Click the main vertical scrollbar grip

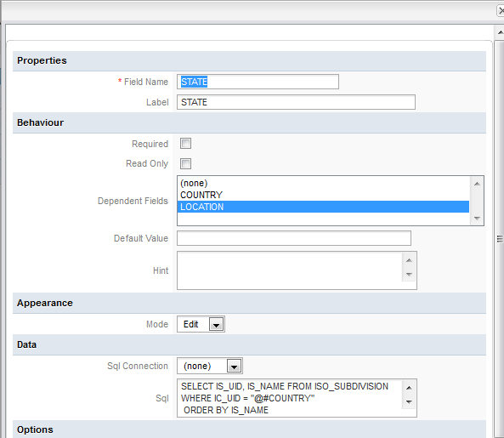tap(500, 239)
